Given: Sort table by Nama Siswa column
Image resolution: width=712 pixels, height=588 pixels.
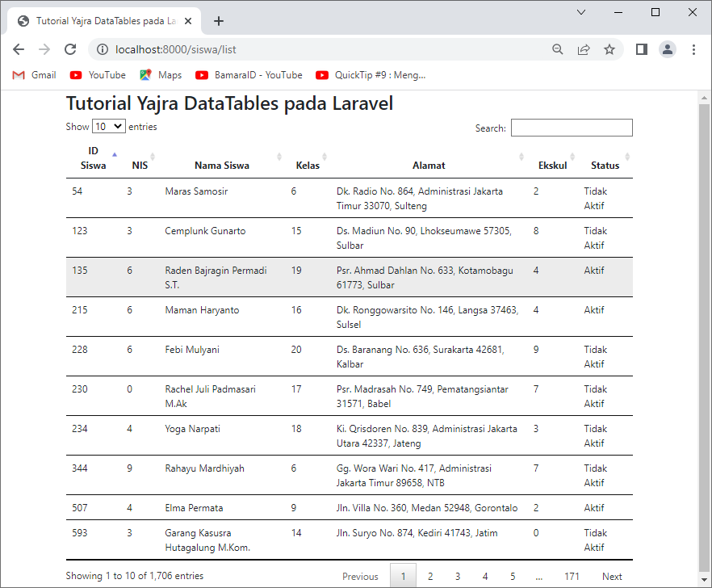Looking at the screenshot, I should click(221, 165).
